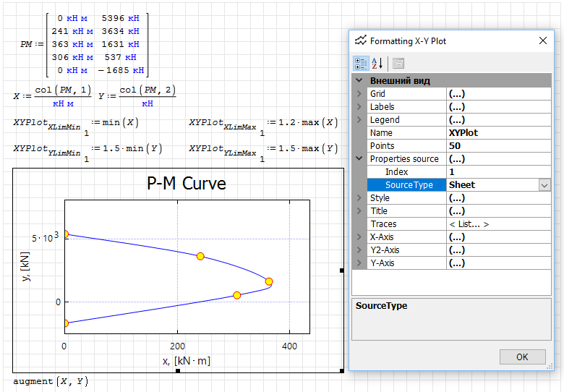Sort properties alphabetically
This screenshot has height=392, width=564.
(377, 63)
